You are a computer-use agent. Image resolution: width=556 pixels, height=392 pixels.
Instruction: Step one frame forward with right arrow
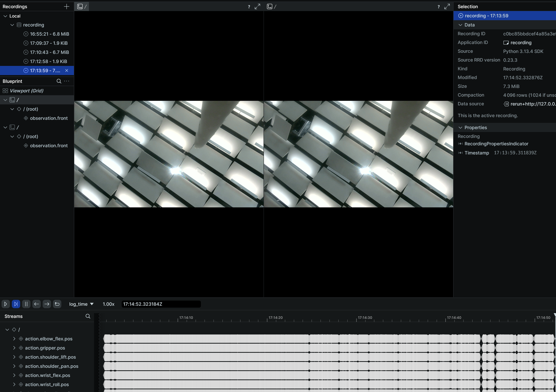[47, 304]
